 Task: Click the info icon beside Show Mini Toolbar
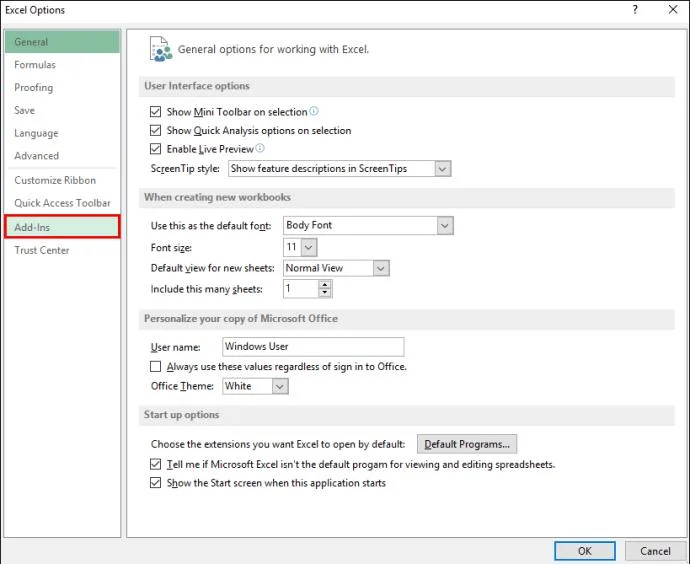pyautogui.click(x=314, y=111)
